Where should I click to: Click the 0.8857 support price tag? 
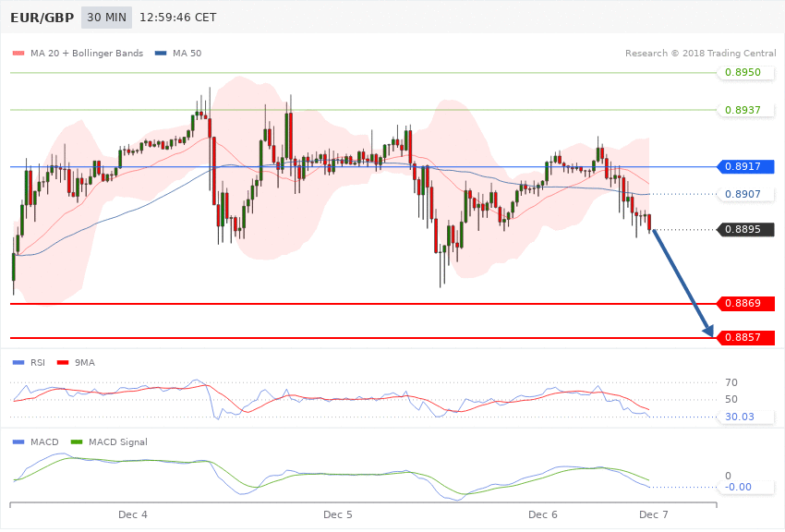[x=746, y=338]
